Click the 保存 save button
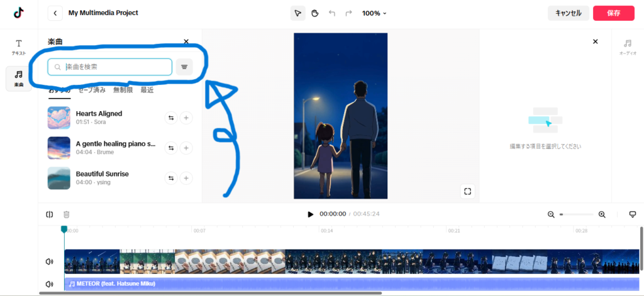 613,13
